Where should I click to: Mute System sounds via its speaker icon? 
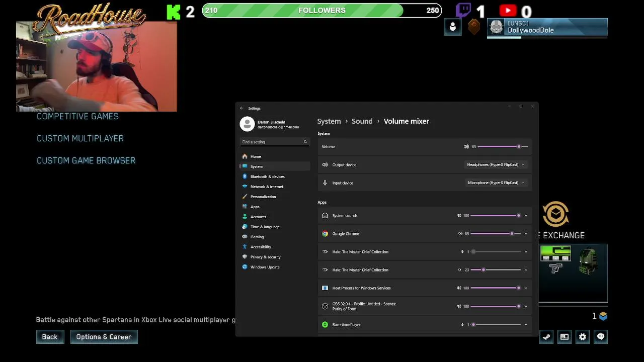point(459,216)
